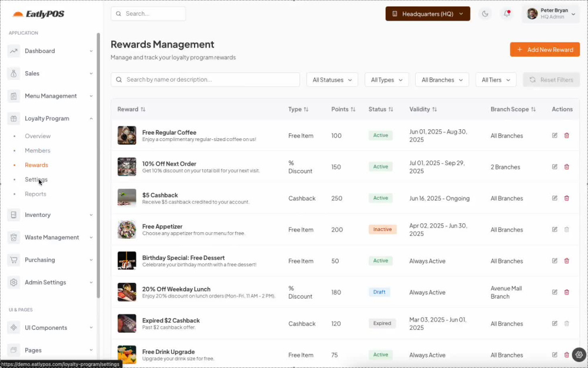Click the Purchasing cart icon
Viewport: 588px width, 368px height.
click(14, 260)
